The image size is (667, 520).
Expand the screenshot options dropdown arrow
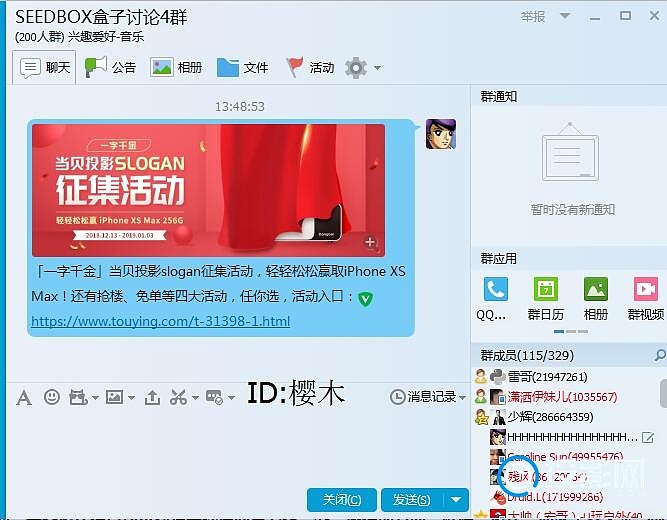[195, 398]
